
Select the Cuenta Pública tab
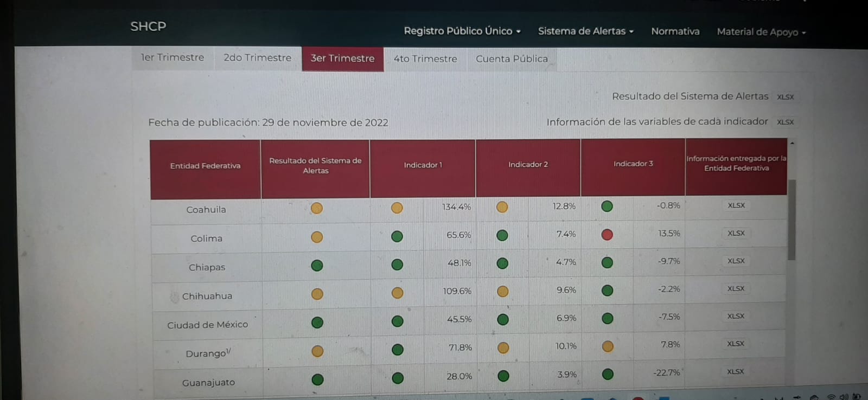pyautogui.click(x=512, y=59)
